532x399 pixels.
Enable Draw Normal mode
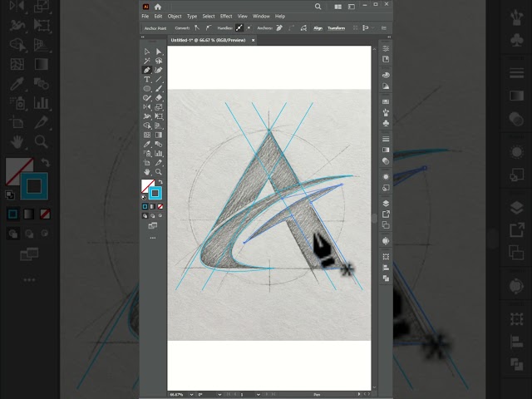pos(145,216)
